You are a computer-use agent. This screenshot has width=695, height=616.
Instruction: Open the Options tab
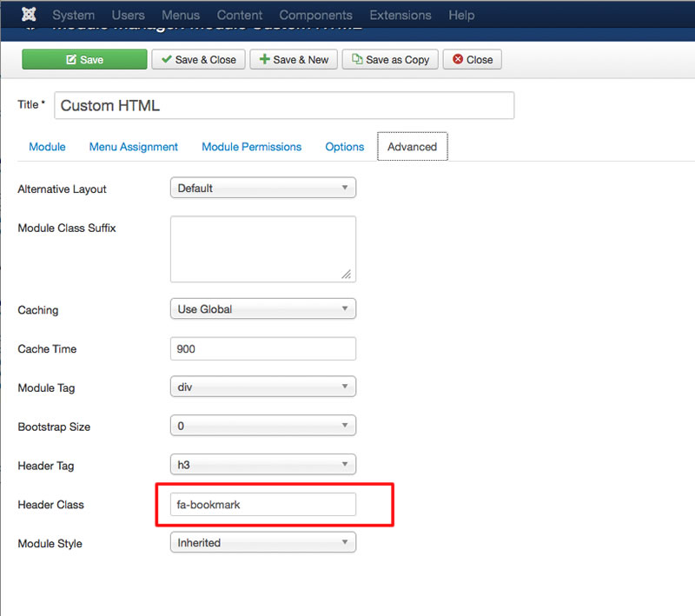click(x=344, y=147)
